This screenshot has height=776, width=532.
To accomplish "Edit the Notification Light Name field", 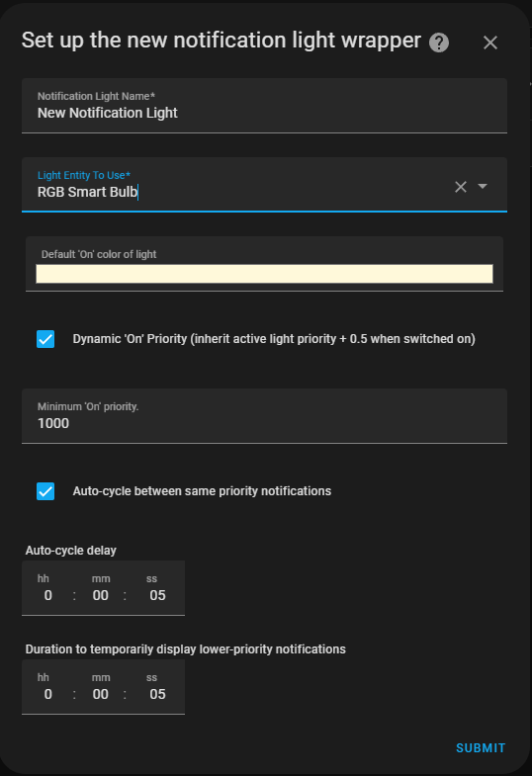I will pyautogui.click(x=264, y=106).
